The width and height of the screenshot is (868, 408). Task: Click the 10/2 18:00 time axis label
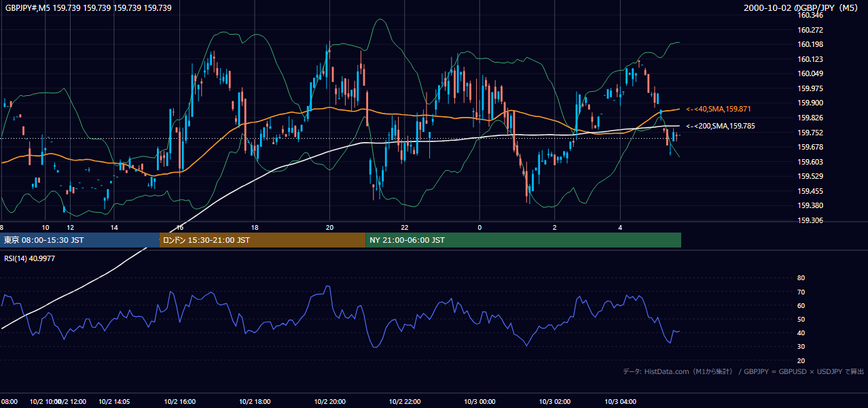255,402
